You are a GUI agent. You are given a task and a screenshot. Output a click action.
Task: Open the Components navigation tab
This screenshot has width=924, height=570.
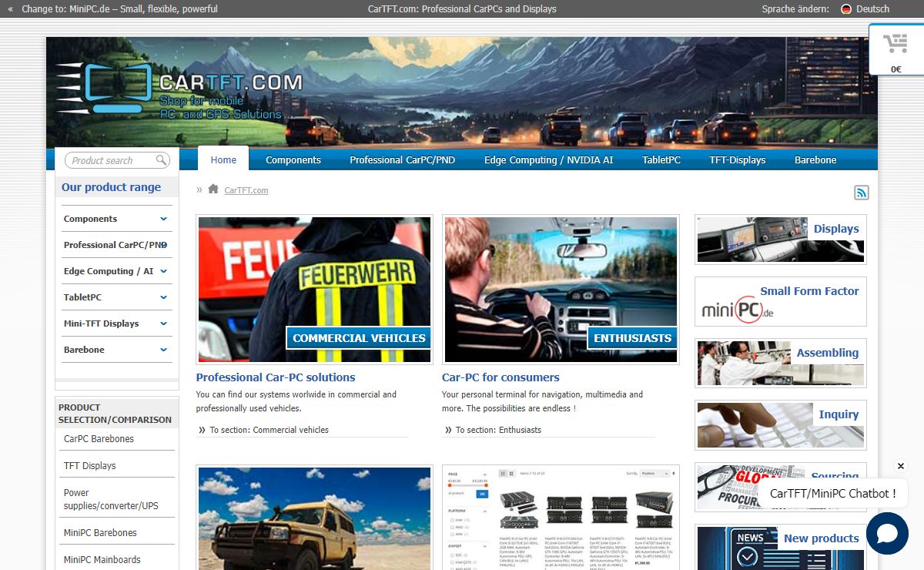coord(293,160)
